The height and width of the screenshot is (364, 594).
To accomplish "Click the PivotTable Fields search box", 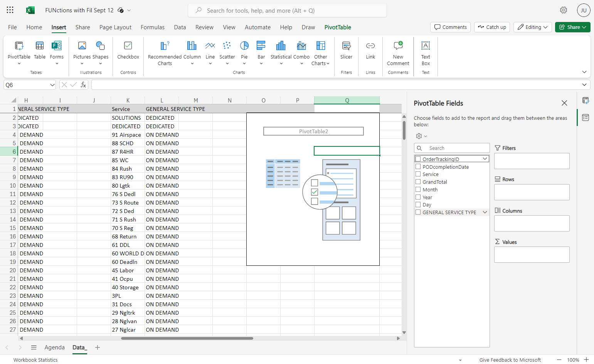I will pyautogui.click(x=452, y=148).
